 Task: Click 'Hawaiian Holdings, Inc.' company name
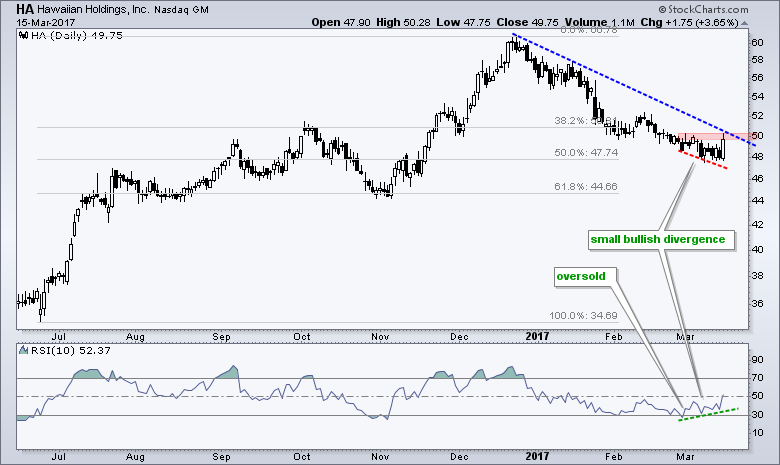tap(92, 9)
